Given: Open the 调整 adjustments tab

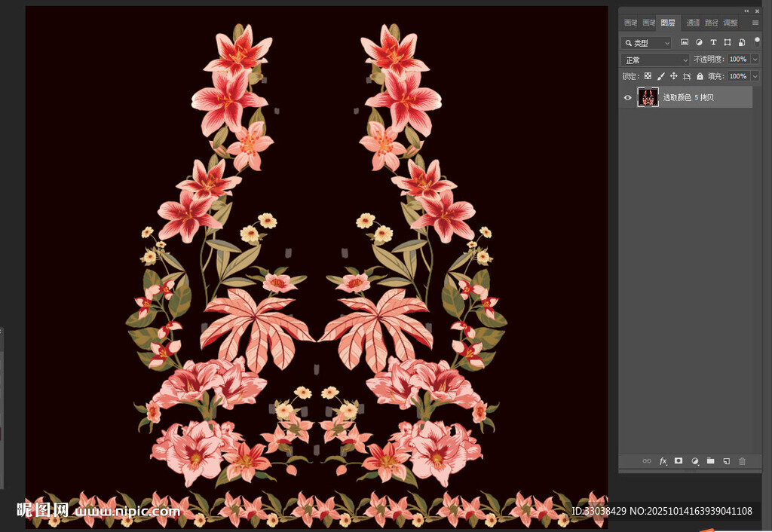Looking at the screenshot, I should coord(731,23).
